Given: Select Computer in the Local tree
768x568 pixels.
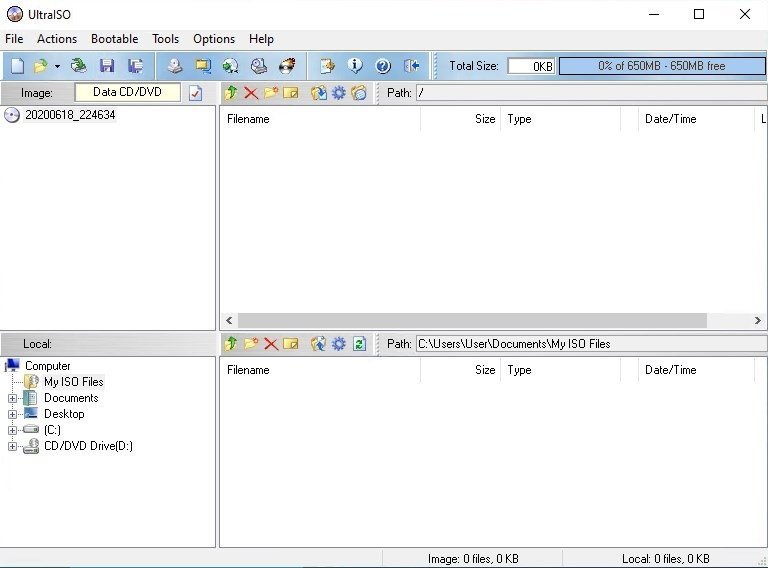Looking at the screenshot, I should point(48,366).
